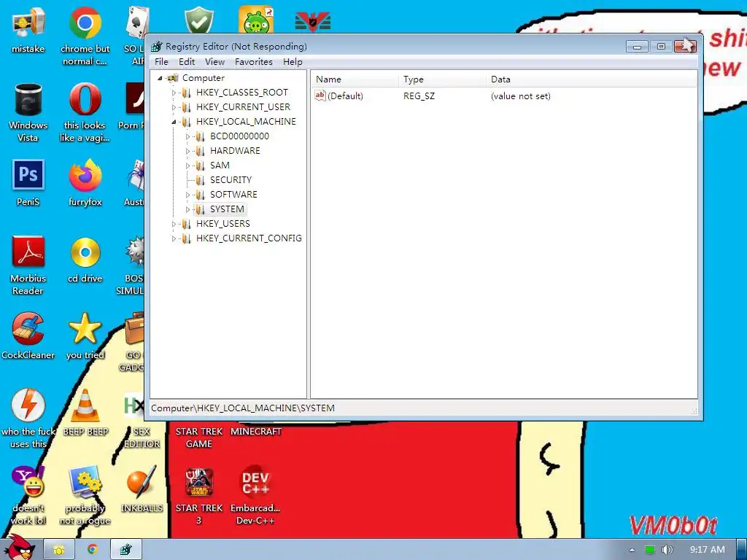The height and width of the screenshot is (560, 747).
Task: Maximize the Registry Editor window
Action: tap(661, 46)
